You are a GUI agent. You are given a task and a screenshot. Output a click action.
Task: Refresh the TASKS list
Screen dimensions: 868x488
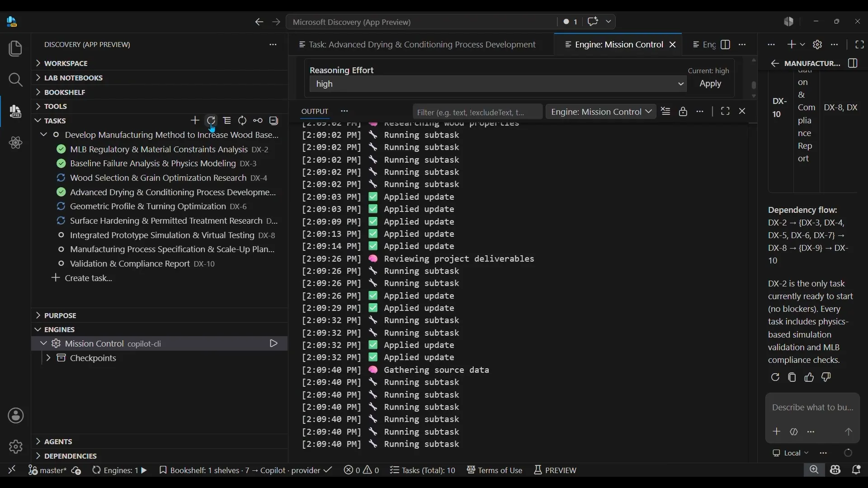pyautogui.click(x=211, y=121)
